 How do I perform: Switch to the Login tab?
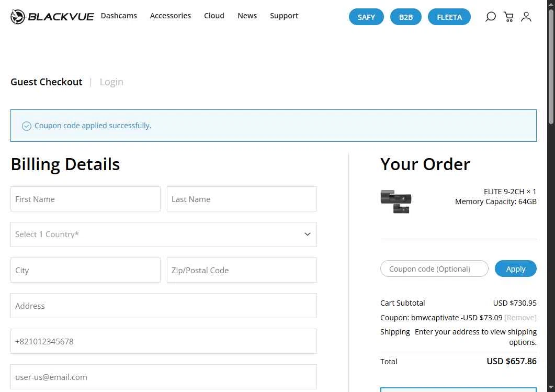(111, 82)
